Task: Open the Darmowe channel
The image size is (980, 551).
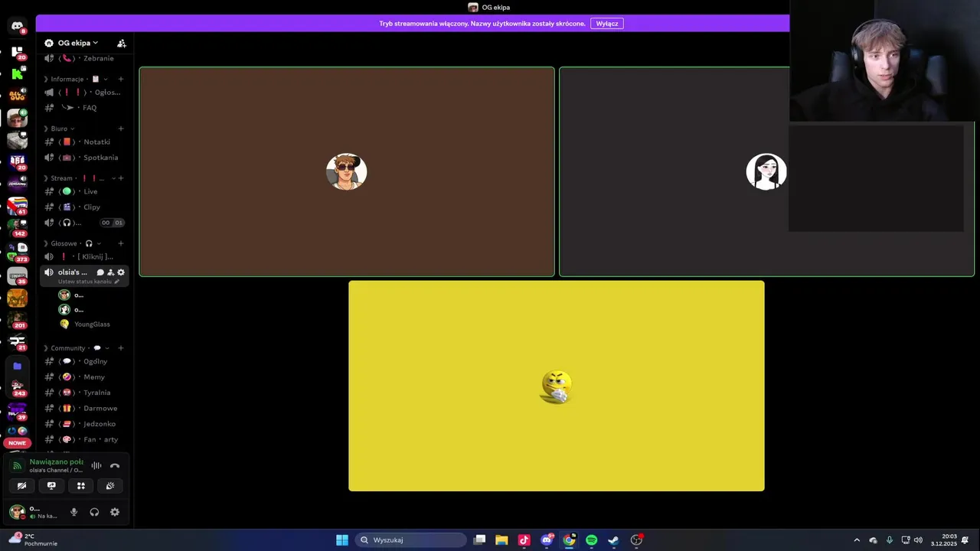Action: [84, 408]
